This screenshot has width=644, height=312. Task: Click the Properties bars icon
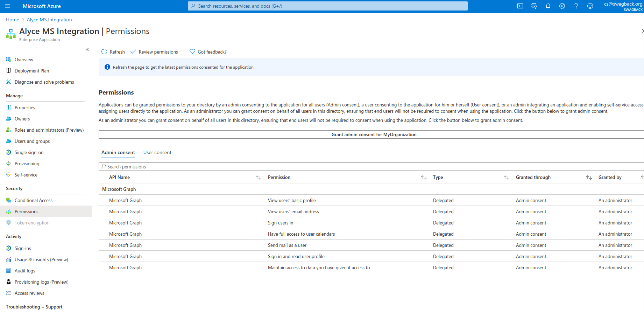click(9, 108)
